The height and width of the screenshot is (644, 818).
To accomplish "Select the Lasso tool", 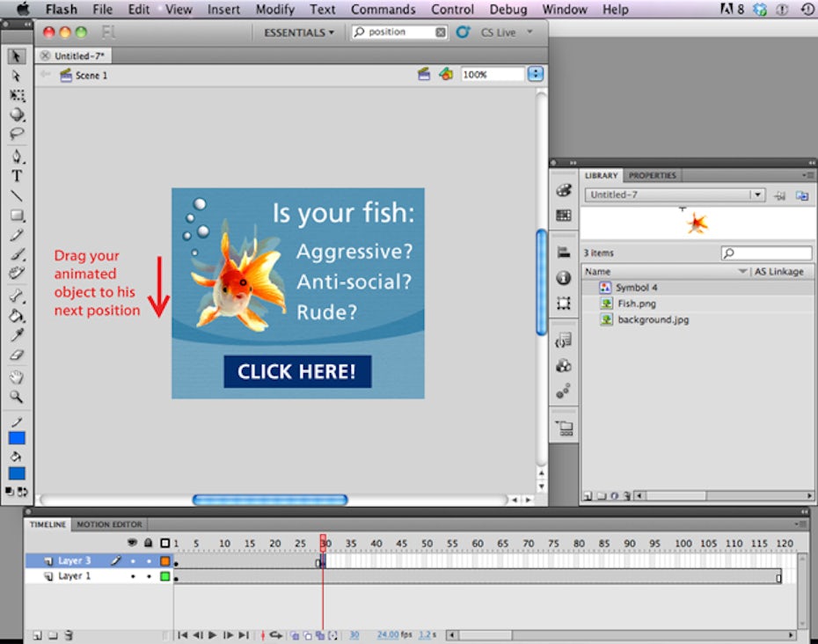I will 17,134.
